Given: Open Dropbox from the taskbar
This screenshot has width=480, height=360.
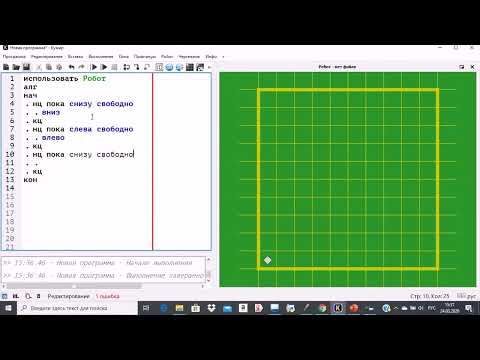Looking at the screenshot, I should pyautogui.click(x=211, y=308).
